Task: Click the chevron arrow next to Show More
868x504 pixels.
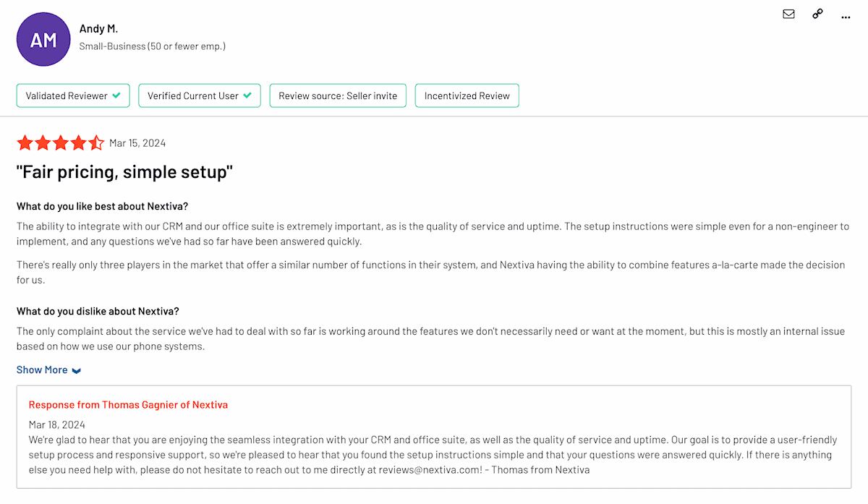Action: (77, 370)
